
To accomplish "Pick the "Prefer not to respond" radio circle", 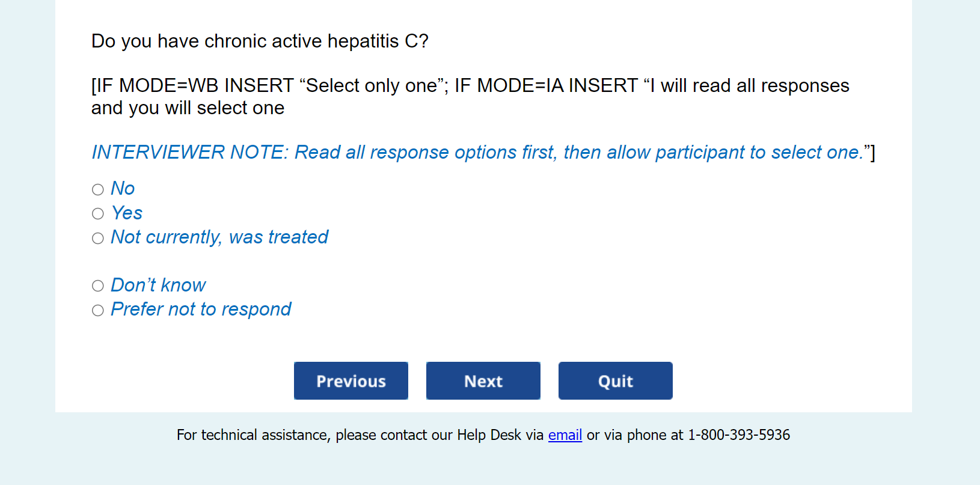I will click(98, 311).
